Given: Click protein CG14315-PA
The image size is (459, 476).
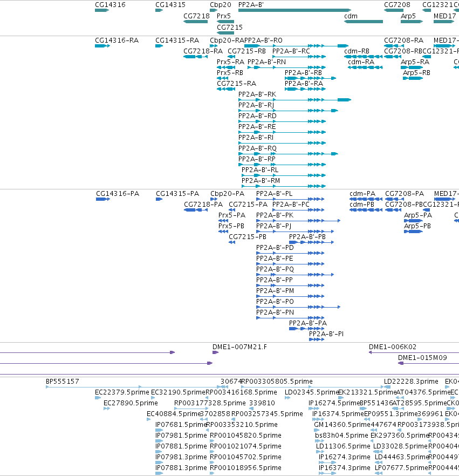Looking at the screenshot, I should pyautogui.click(x=159, y=199).
